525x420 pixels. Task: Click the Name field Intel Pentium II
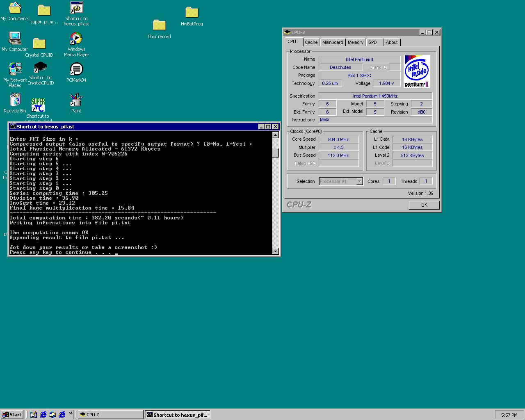point(359,59)
